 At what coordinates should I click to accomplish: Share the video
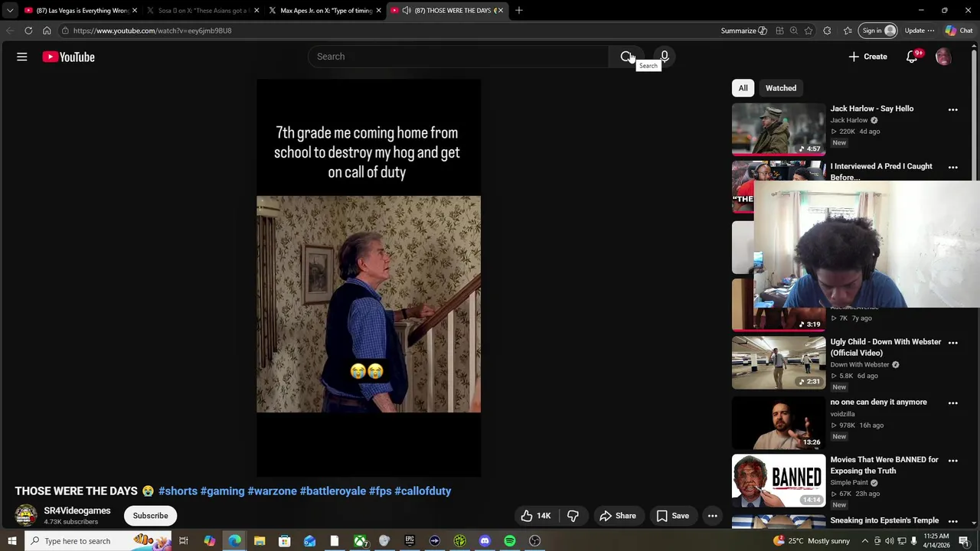[x=618, y=516]
